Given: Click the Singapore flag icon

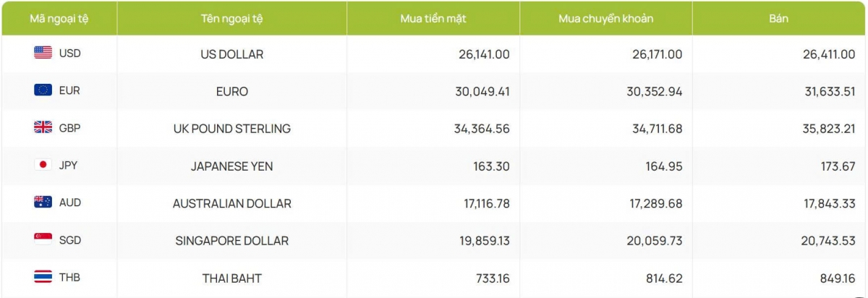Looking at the screenshot, I should point(43,239).
